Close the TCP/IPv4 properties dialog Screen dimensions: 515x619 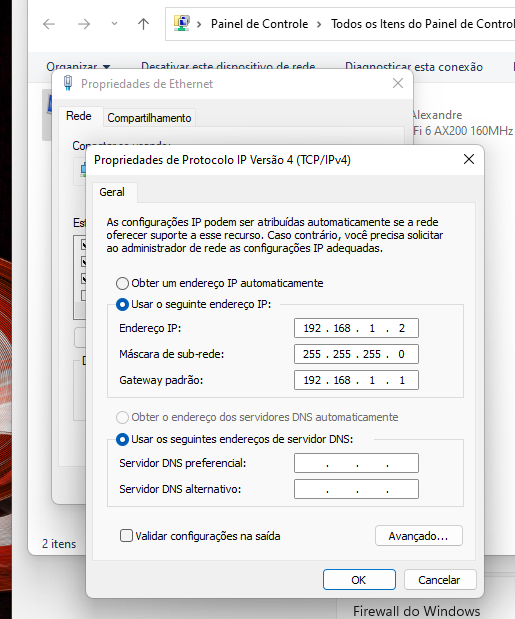click(469, 159)
